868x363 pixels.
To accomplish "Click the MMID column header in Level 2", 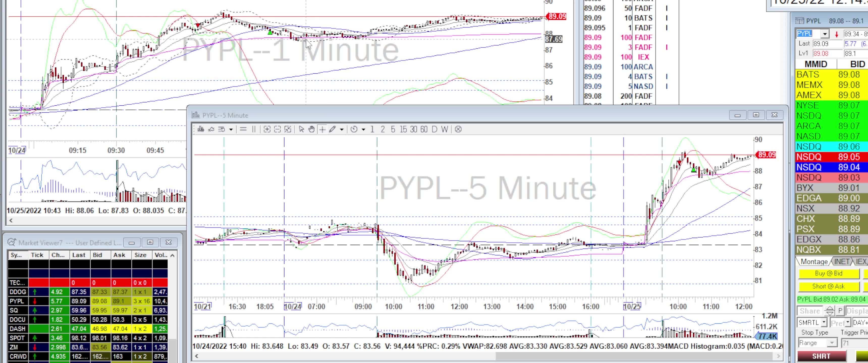I will coord(816,64).
